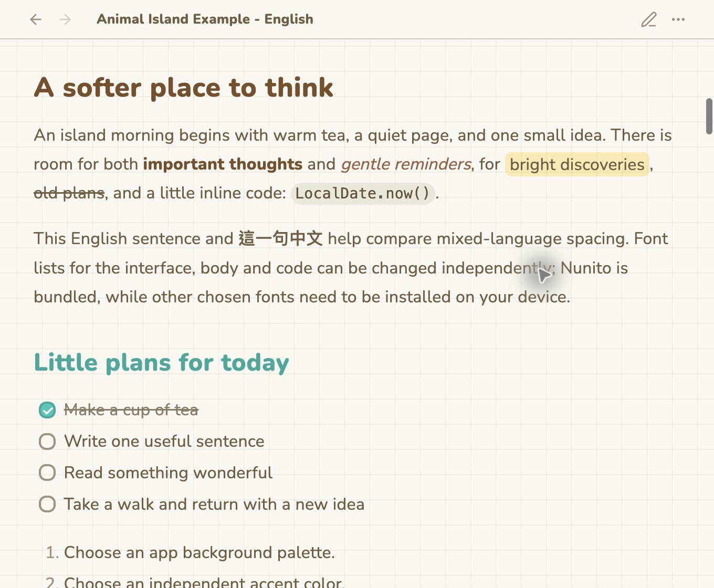Click the note title "Animal Island Example - English"
The height and width of the screenshot is (588, 714).
[205, 19]
